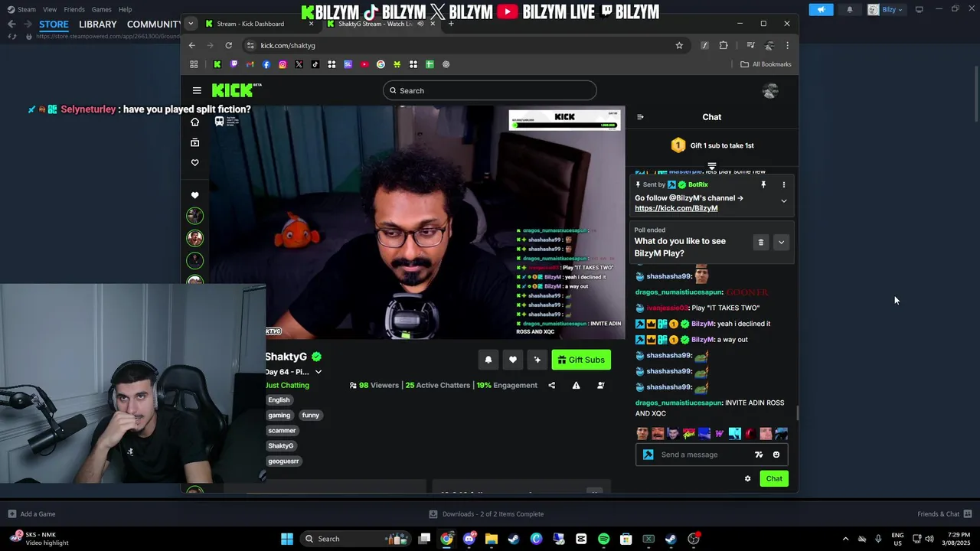Click the heart follow button beside Gift Subs
Screen dimensions: 980x551
(513, 360)
